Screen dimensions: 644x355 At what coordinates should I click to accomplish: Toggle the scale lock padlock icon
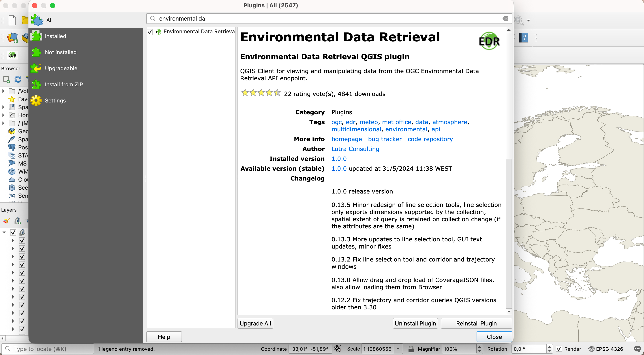(x=411, y=349)
